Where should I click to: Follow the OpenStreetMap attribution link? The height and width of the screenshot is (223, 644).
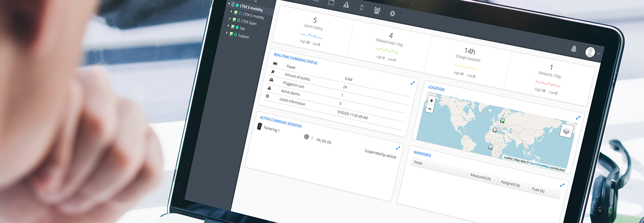click(x=540, y=164)
